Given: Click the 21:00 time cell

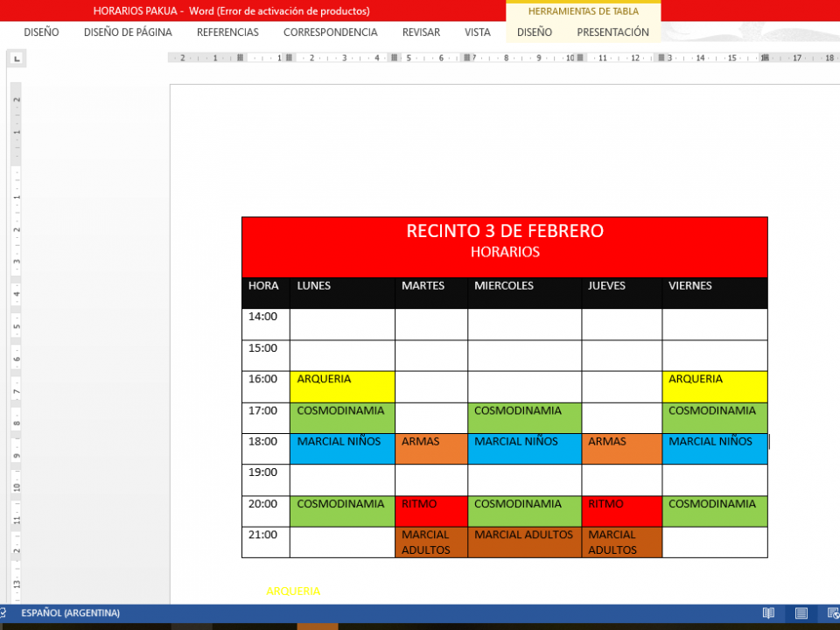Looking at the screenshot, I should click(x=266, y=542).
